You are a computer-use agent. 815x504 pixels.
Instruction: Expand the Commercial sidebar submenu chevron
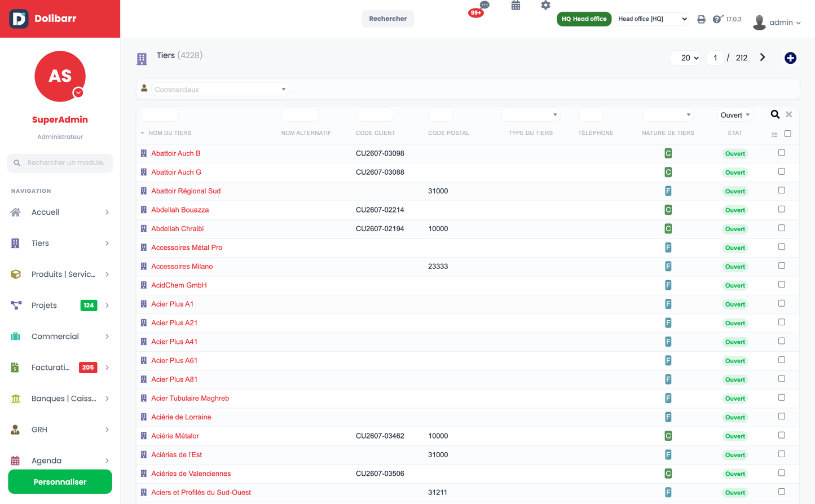pyautogui.click(x=107, y=337)
